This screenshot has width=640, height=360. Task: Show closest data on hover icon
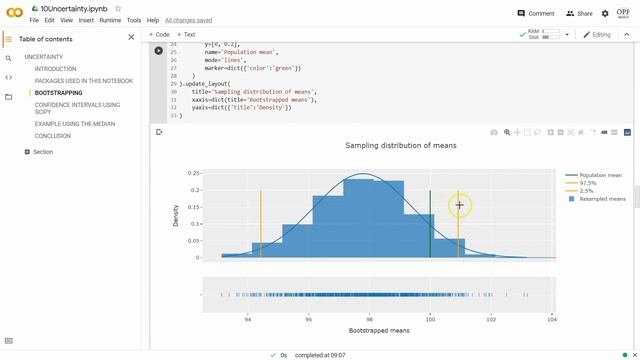[x=604, y=132]
